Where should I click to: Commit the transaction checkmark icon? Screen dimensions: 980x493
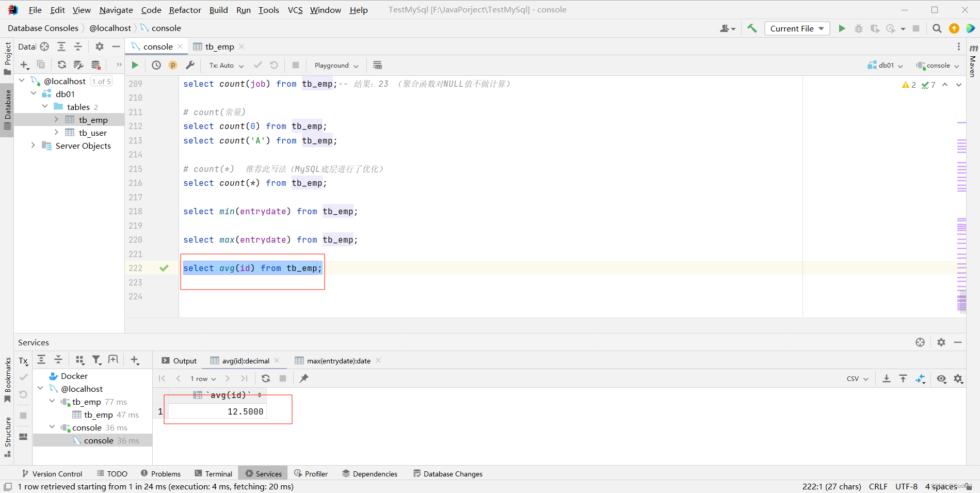click(258, 65)
